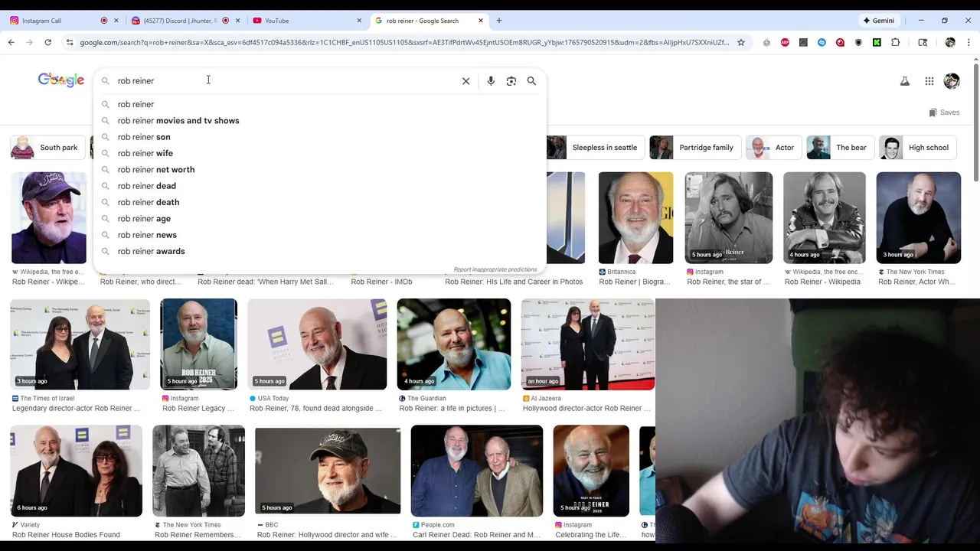Viewport: 980px width, 551px height.
Task: Open the Saves collection link
Action: (x=943, y=112)
